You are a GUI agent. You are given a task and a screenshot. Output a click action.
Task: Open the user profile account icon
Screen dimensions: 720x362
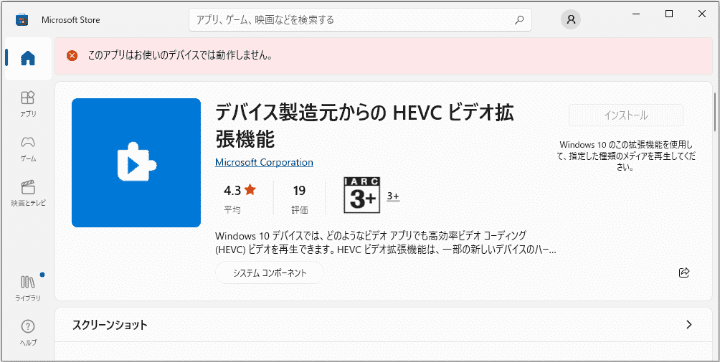(x=571, y=20)
